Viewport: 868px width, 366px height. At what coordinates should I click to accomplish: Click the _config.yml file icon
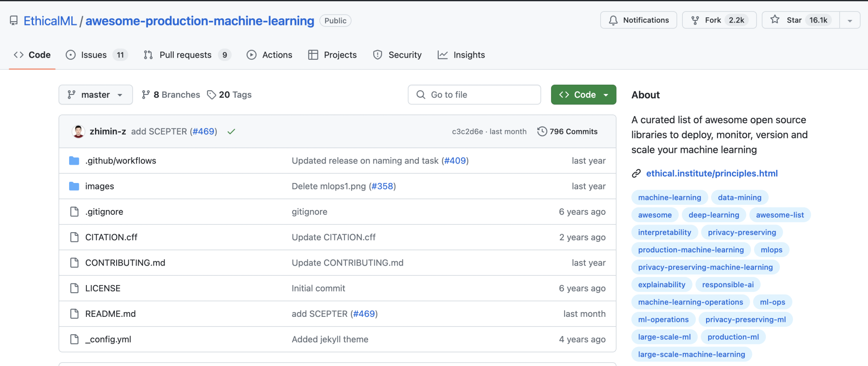(x=75, y=339)
